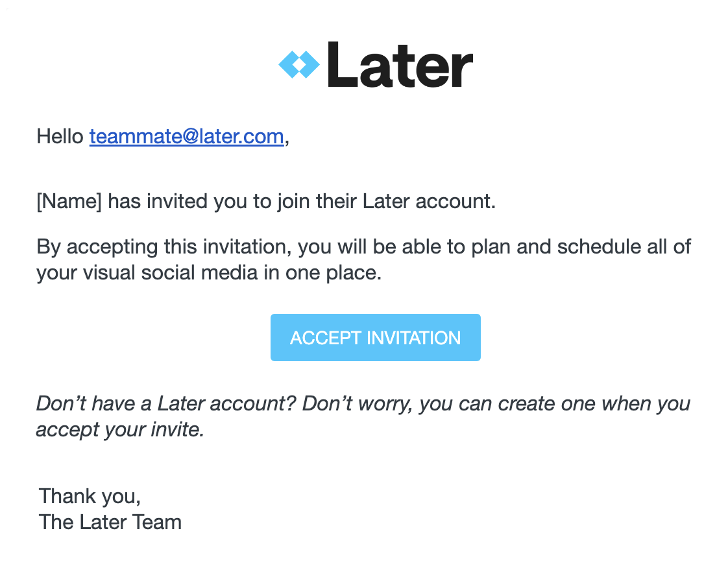Click the word Hello in the greeting
728x568 pixels.
click(x=60, y=136)
